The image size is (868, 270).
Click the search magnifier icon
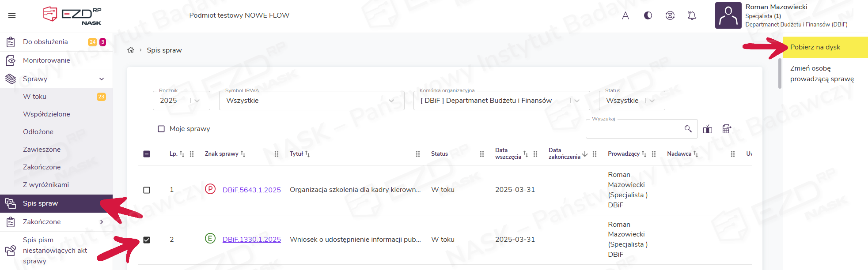click(x=688, y=129)
